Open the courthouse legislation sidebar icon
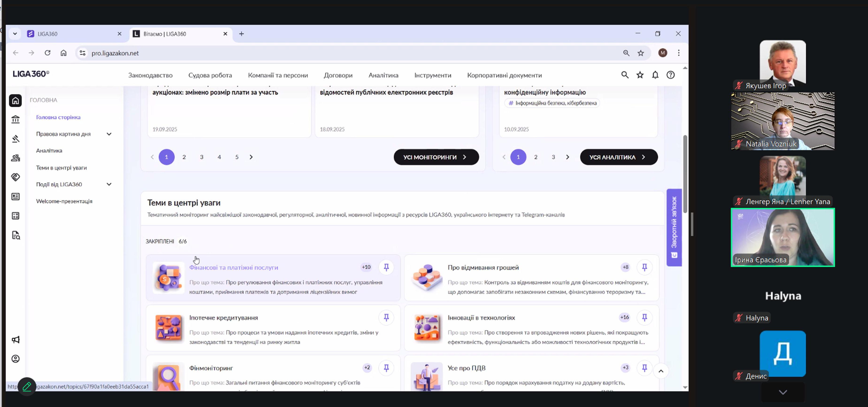The width and height of the screenshot is (868, 407). point(16,119)
